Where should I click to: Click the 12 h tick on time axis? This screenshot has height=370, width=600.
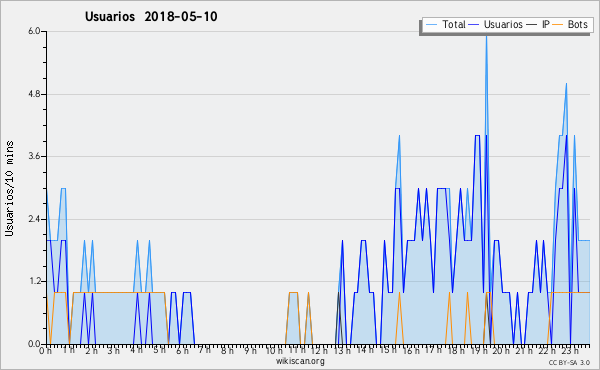coord(318,351)
